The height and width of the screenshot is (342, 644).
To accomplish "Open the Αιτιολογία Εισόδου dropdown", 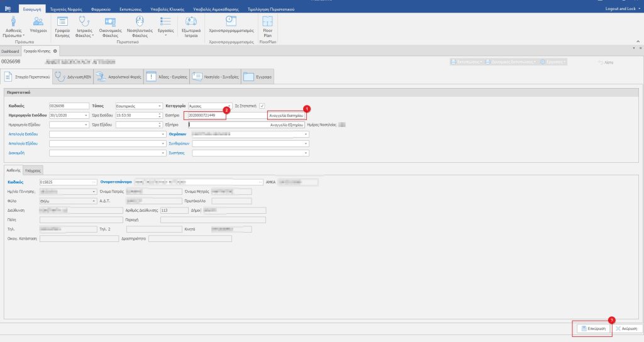I will click(162, 134).
